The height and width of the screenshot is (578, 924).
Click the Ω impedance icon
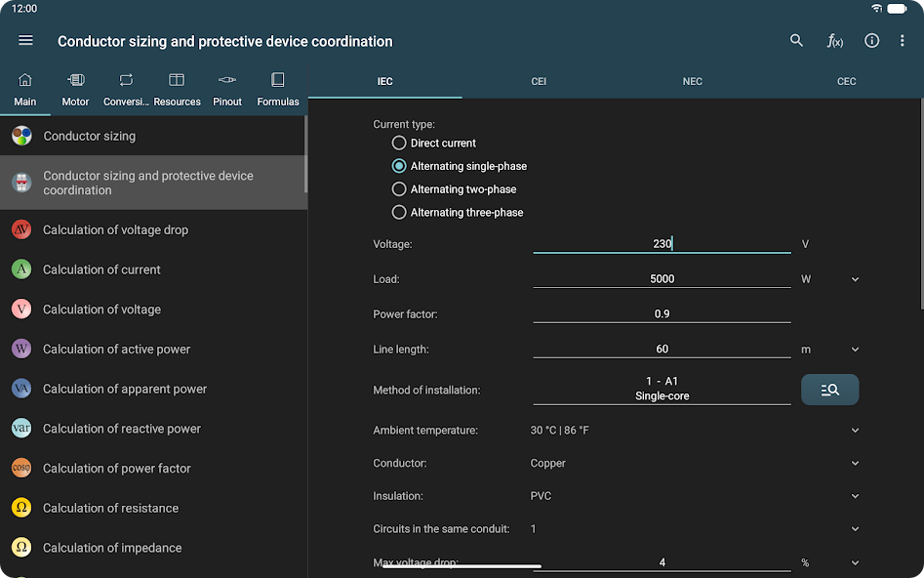pos(21,548)
